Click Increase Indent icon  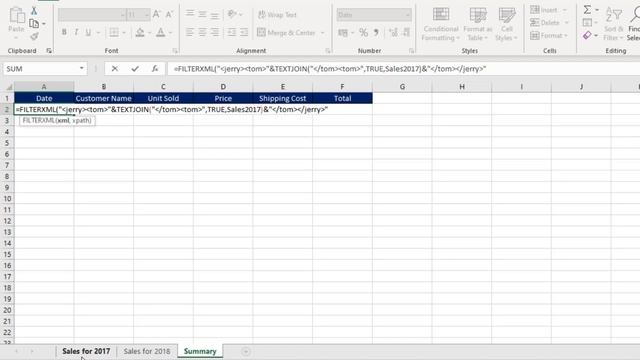[x=244, y=32]
